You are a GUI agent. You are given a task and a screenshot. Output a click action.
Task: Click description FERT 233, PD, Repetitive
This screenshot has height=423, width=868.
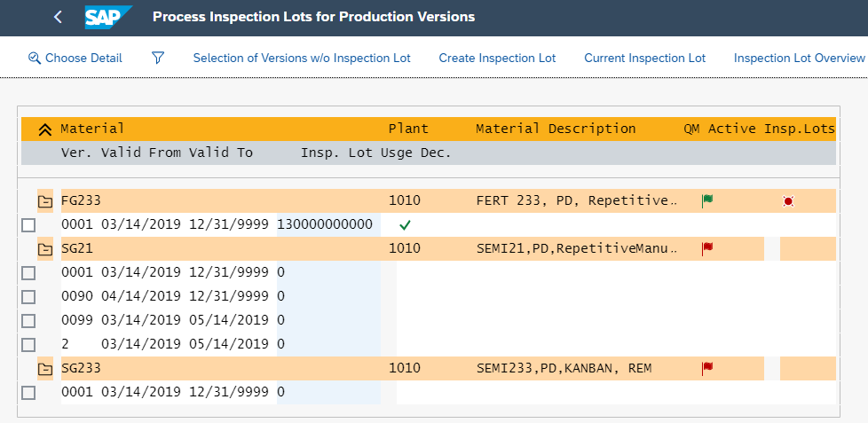click(x=577, y=200)
